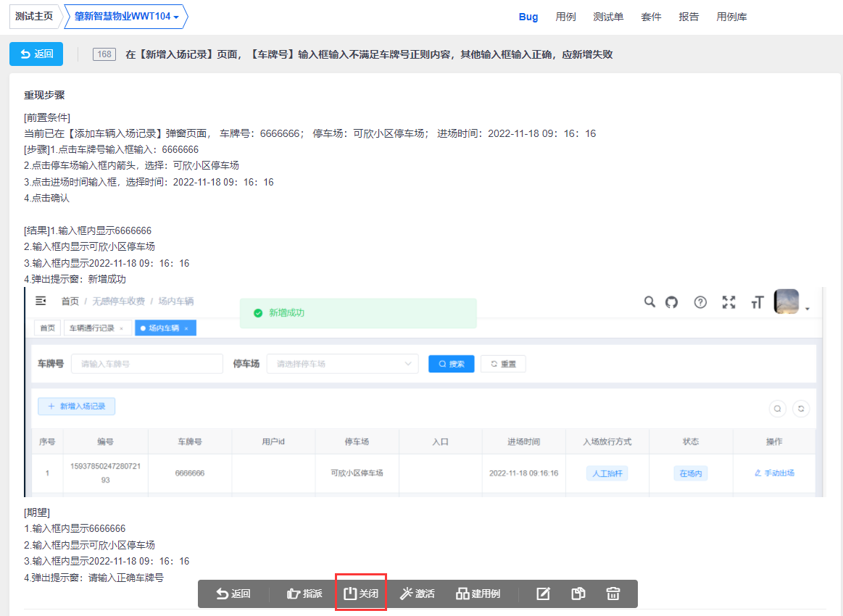
Task: Click the copy bug icon
Action: click(x=578, y=594)
